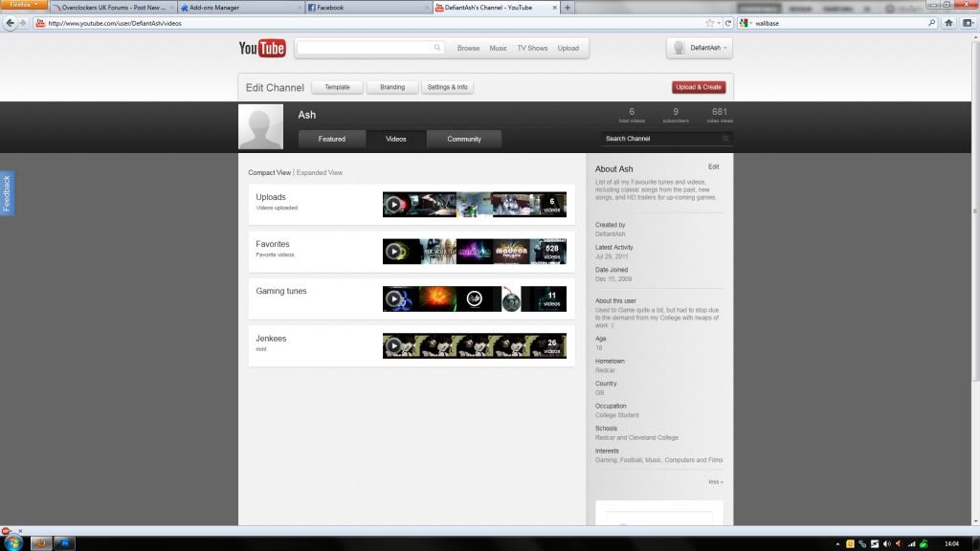Open the Firefox menu button
Viewport: 980px width, 551px height.
point(23,5)
